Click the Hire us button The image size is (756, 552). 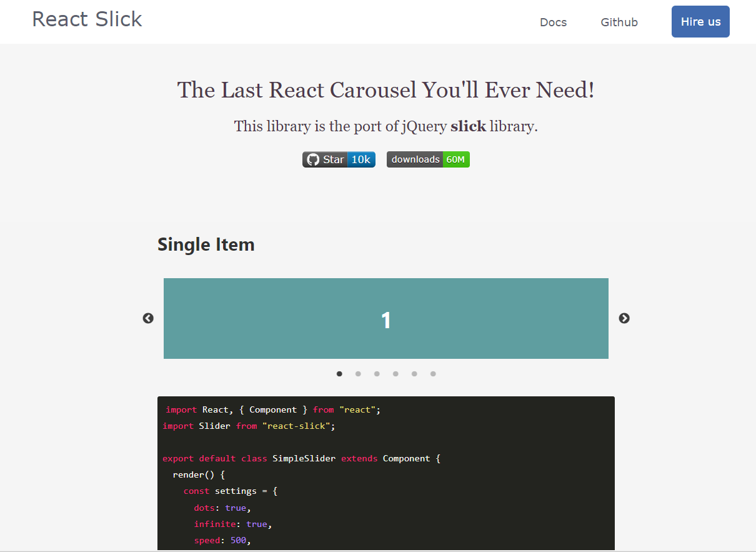point(700,22)
